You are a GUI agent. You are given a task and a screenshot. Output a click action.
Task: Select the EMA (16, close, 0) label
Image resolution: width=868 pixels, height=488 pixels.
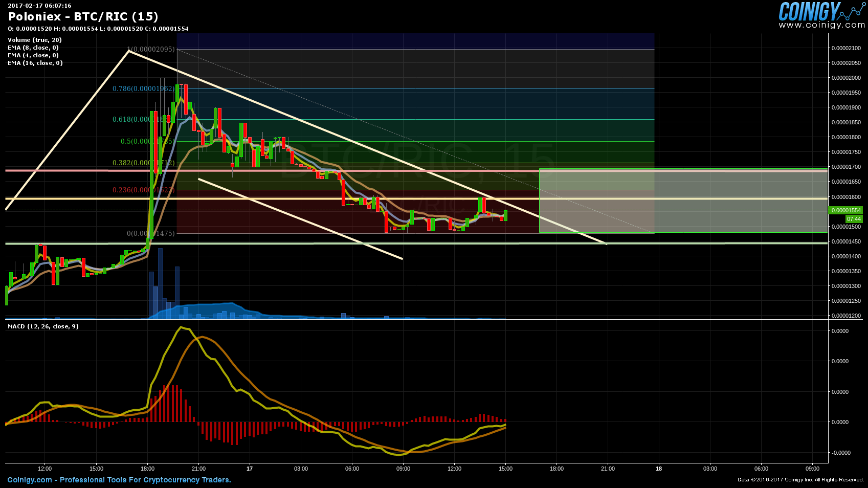tap(35, 63)
